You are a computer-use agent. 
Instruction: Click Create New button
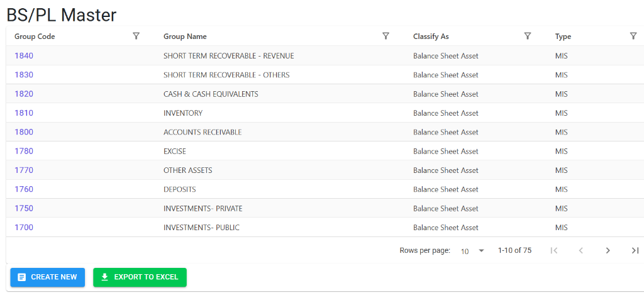[48, 277]
